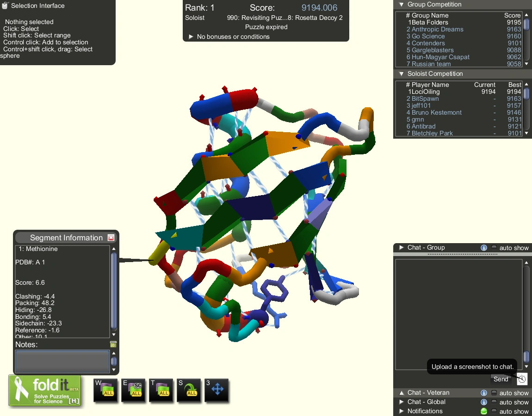Collapse the Soloist Competition panel

click(401, 73)
